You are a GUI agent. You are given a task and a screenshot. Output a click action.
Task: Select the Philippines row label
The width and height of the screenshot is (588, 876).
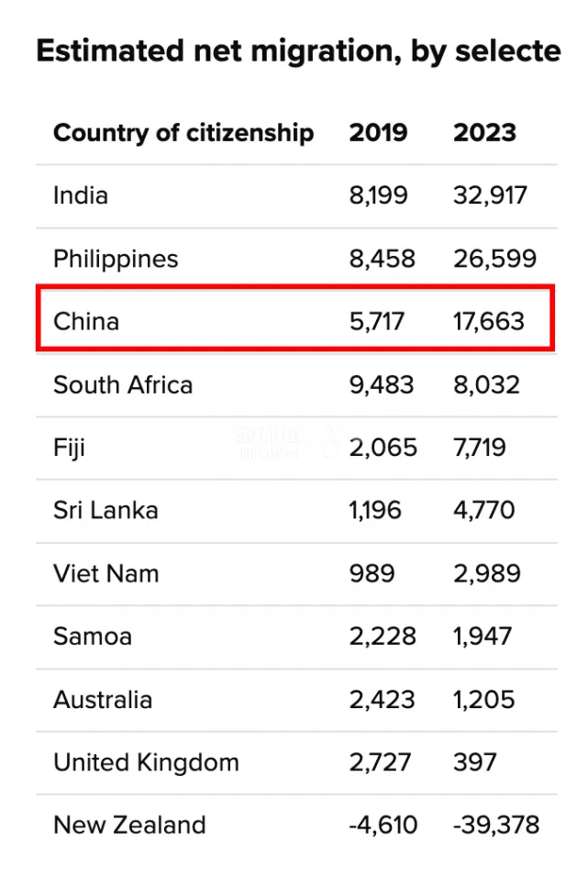tap(116, 260)
